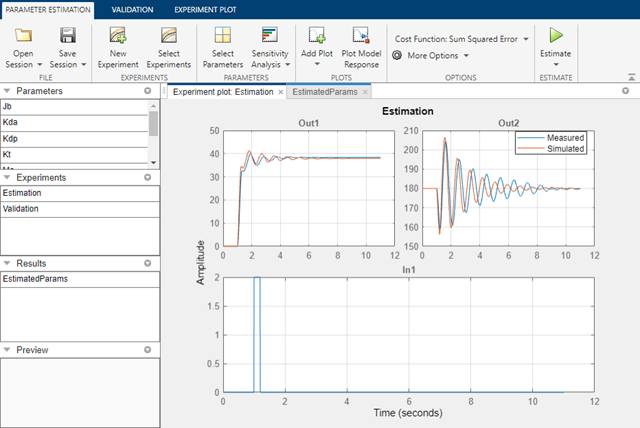Run Estimate with green arrow
Image resolution: width=640 pixels, height=428 pixels.
pos(556,35)
